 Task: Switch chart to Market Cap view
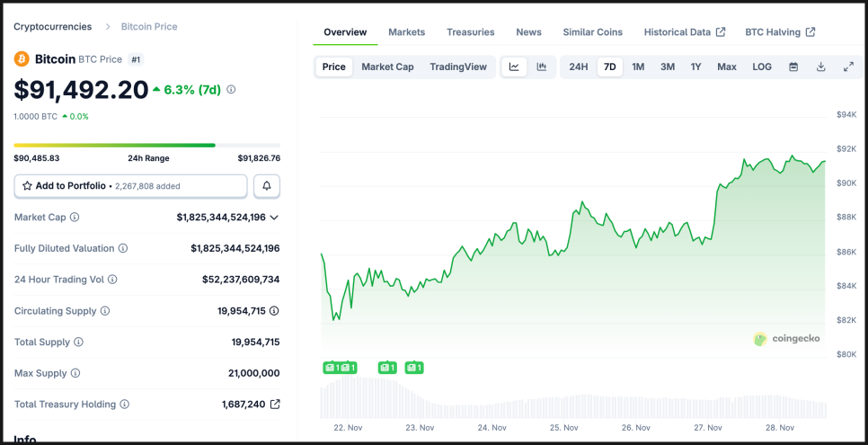(x=387, y=67)
